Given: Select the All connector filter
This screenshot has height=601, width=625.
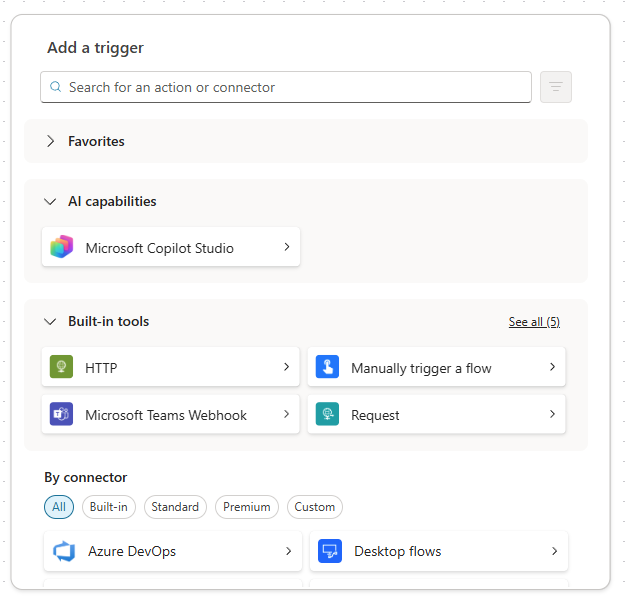Looking at the screenshot, I should (59, 507).
